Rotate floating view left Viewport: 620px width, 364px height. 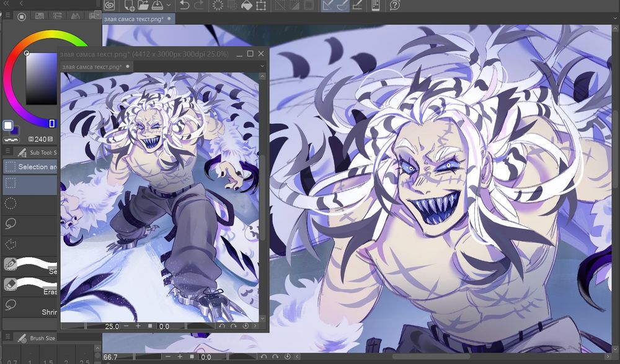tap(222, 326)
